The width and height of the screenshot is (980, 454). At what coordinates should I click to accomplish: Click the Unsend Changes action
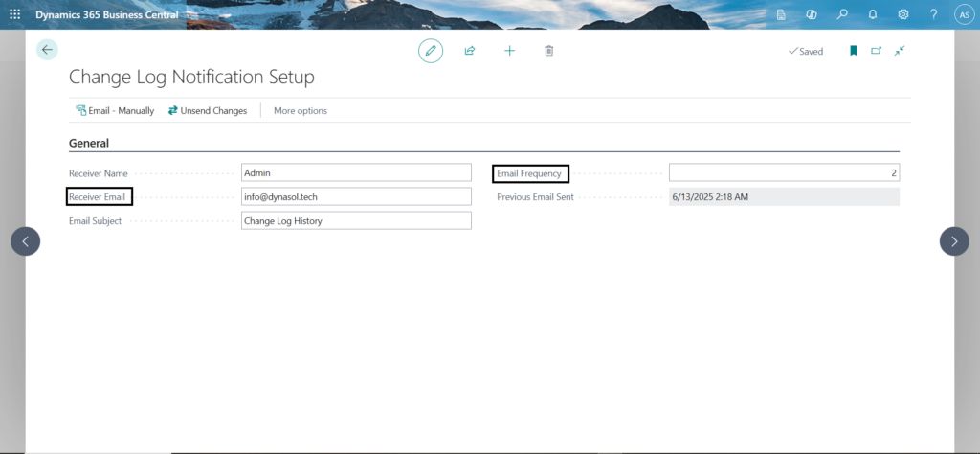tap(207, 110)
